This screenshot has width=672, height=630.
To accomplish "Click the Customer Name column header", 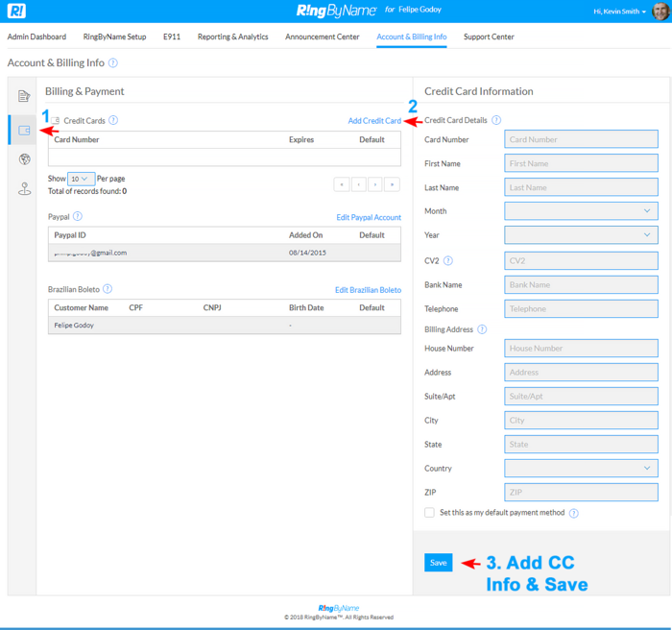I will (x=81, y=307).
